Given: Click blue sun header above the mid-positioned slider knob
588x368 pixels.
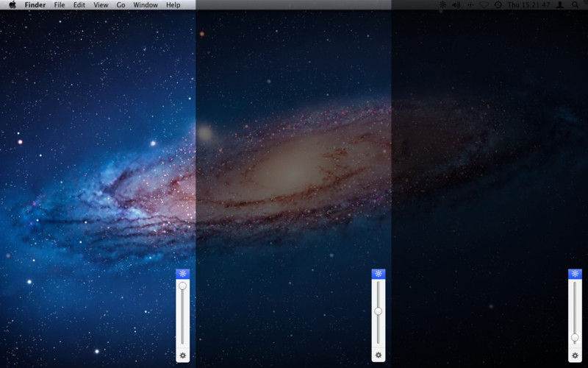Looking at the screenshot, I should [379, 274].
